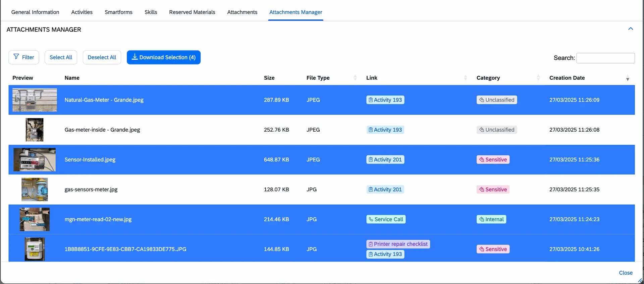Go to the Skills tab

click(x=151, y=12)
